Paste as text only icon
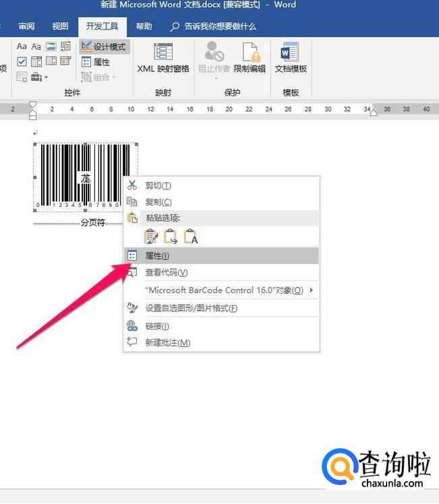Screen dimensions: 439x504 191,237
